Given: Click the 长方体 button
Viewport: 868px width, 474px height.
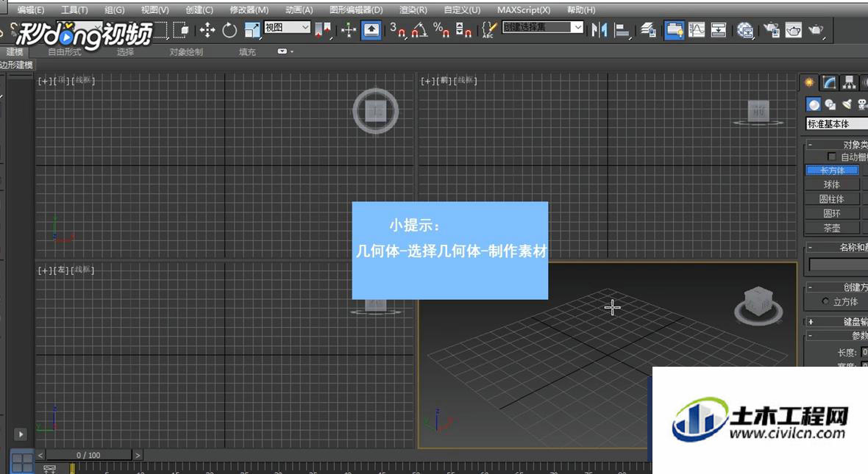Looking at the screenshot, I should pos(832,170).
